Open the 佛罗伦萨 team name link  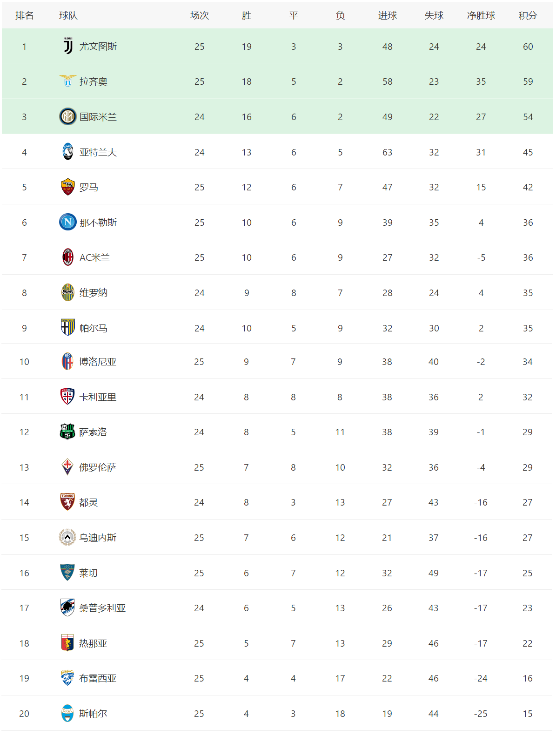pos(98,467)
